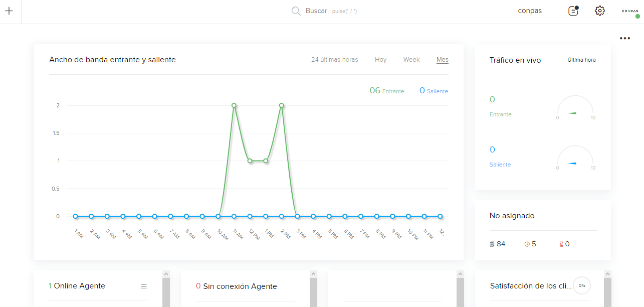
Task: Open the conpas department selector
Action: click(530, 11)
